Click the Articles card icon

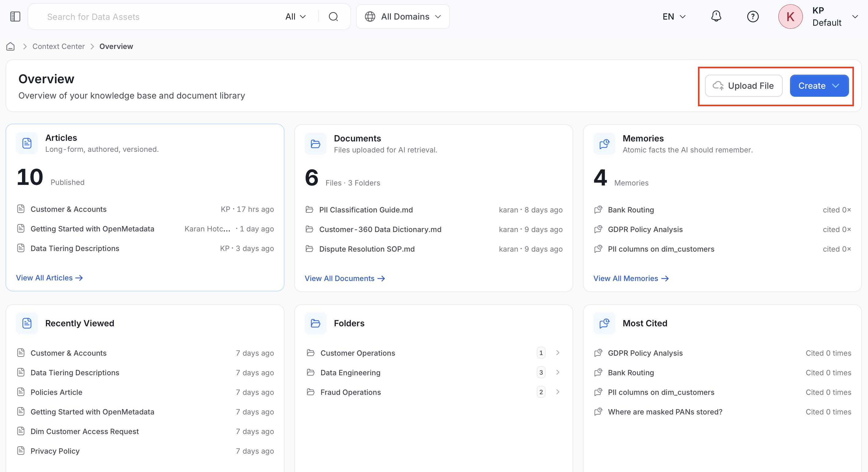27,143
